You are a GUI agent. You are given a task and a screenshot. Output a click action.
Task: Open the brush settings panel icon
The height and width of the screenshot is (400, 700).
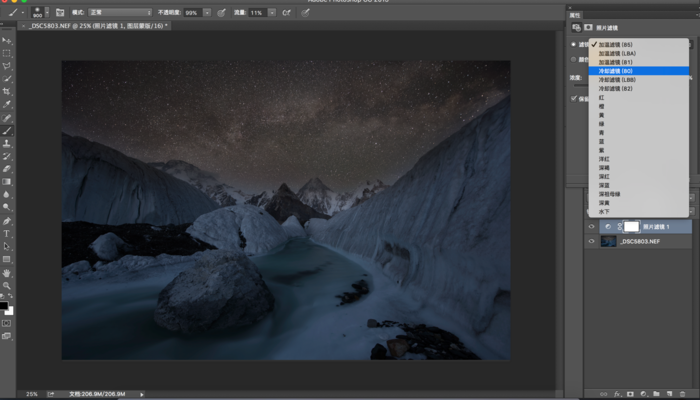coord(60,12)
